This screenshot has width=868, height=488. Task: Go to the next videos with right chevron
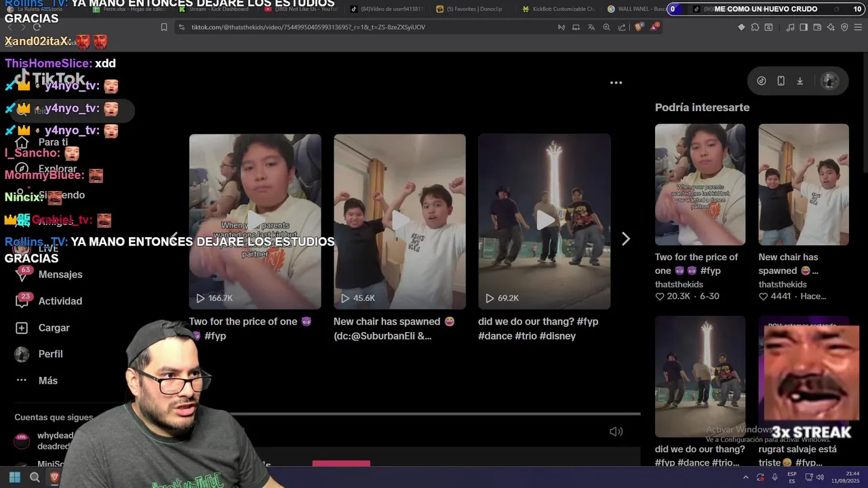pyautogui.click(x=626, y=239)
